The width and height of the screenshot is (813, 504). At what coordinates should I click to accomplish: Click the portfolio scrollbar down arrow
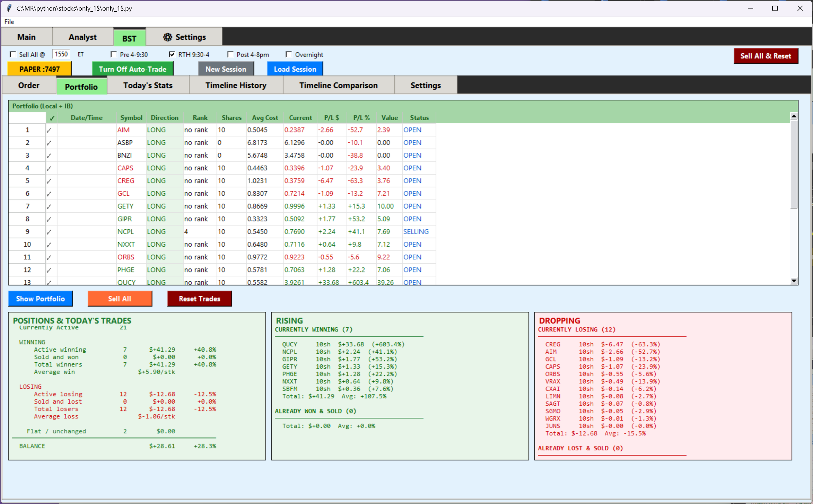[794, 281]
